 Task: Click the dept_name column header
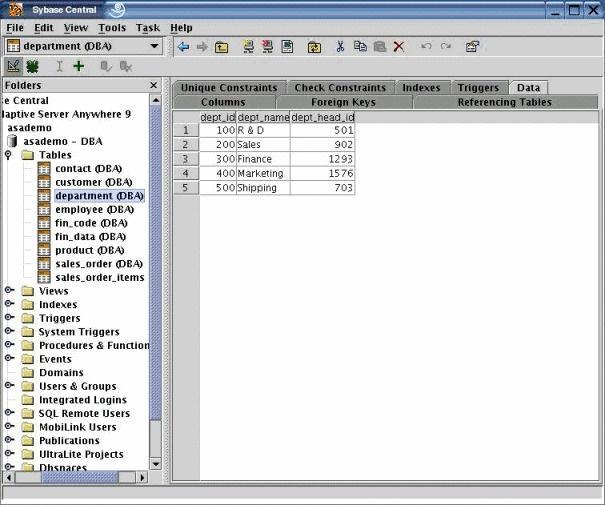[263, 117]
